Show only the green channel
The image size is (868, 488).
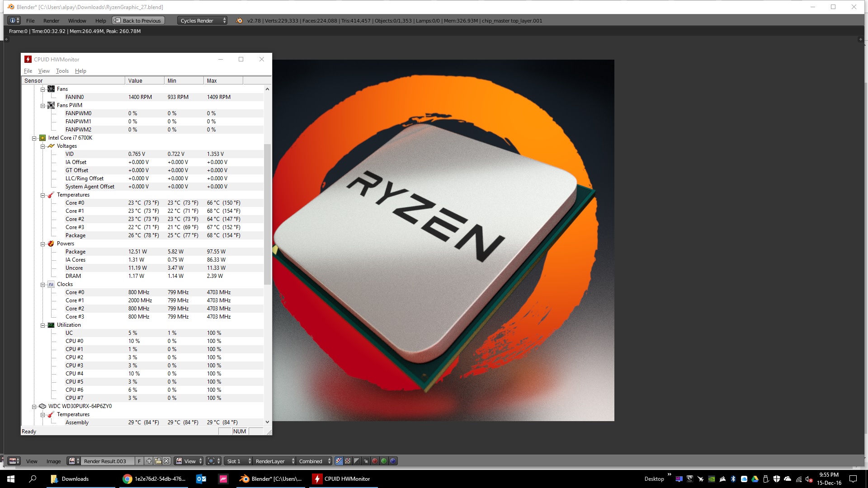pyautogui.click(x=384, y=461)
